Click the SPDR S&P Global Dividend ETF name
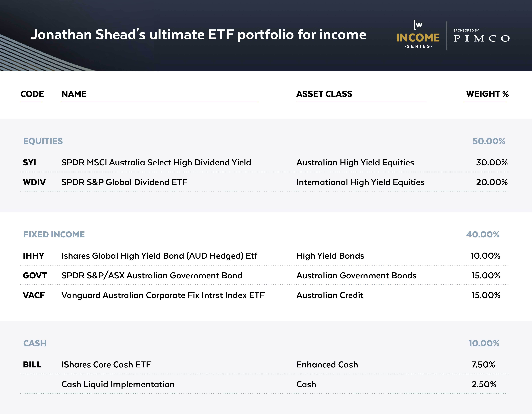Image resolution: width=532 pixels, height=414 pixels. point(124,182)
